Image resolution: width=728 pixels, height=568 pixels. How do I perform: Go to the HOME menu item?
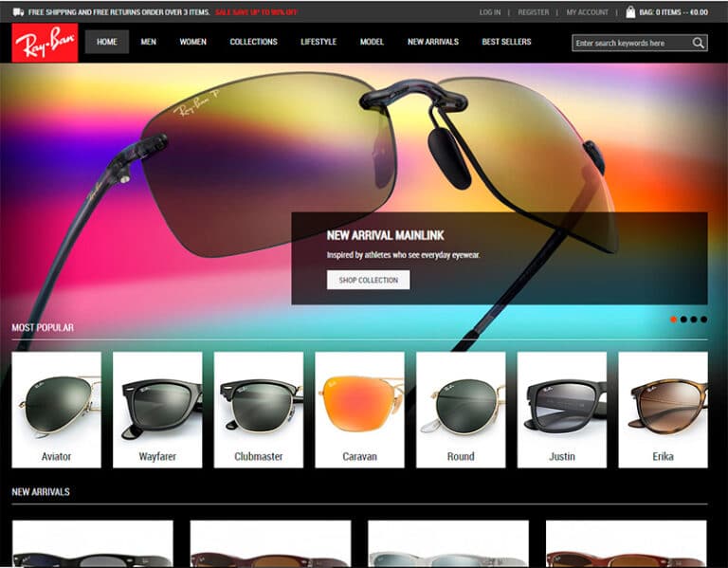pyautogui.click(x=107, y=42)
